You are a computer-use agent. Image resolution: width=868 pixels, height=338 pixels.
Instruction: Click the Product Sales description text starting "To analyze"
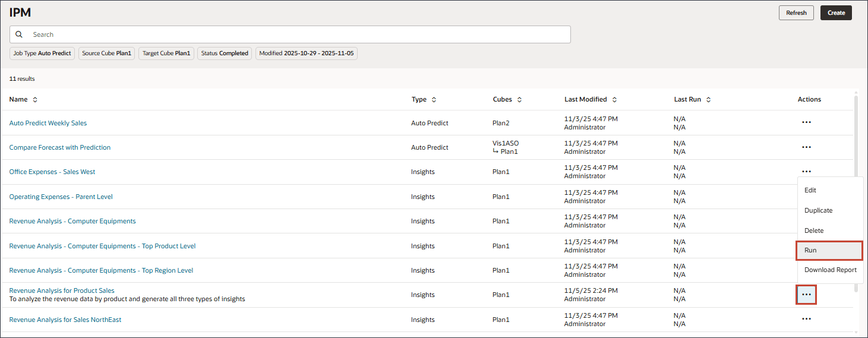(x=127, y=299)
